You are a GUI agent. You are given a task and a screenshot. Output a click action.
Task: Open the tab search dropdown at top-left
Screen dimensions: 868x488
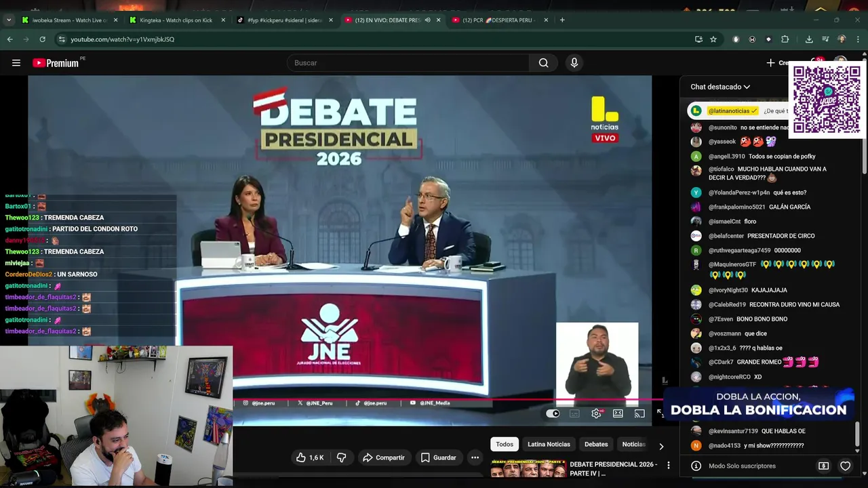tap(9, 20)
